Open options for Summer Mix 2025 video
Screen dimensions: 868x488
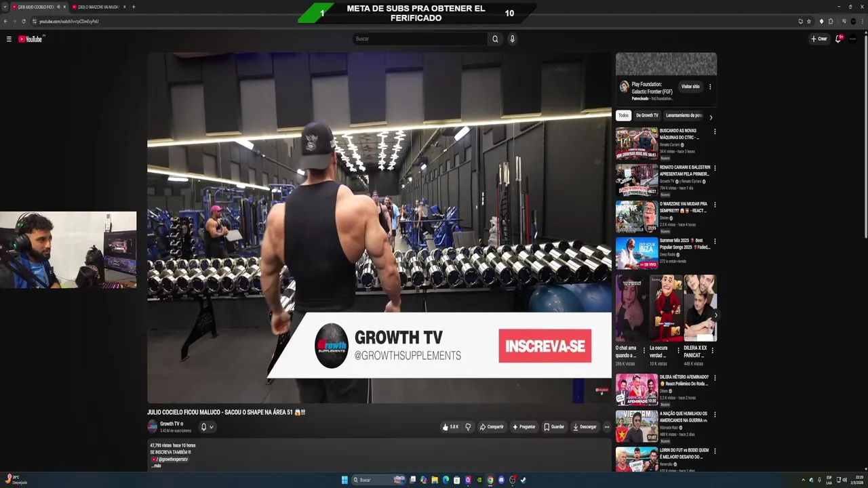pyautogui.click(x=715, y=241)
